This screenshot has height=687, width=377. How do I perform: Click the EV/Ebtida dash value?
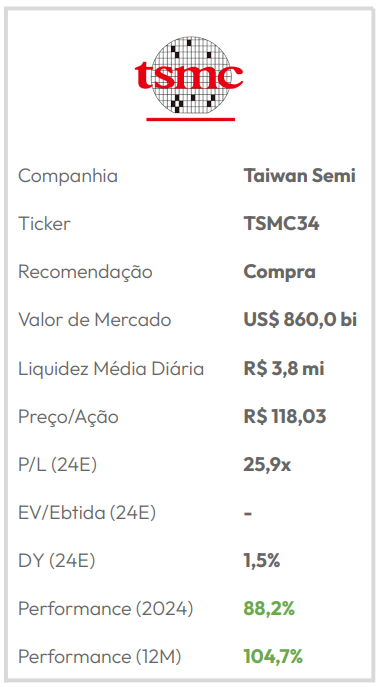point(248,513)
